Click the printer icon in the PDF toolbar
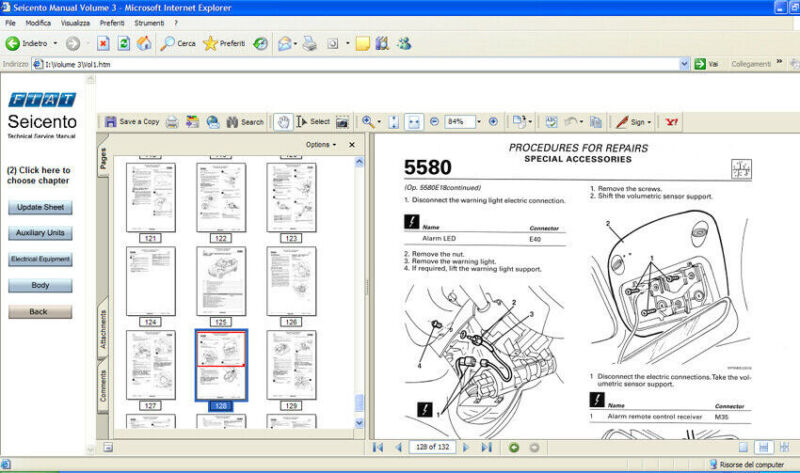 coord(171,122)
